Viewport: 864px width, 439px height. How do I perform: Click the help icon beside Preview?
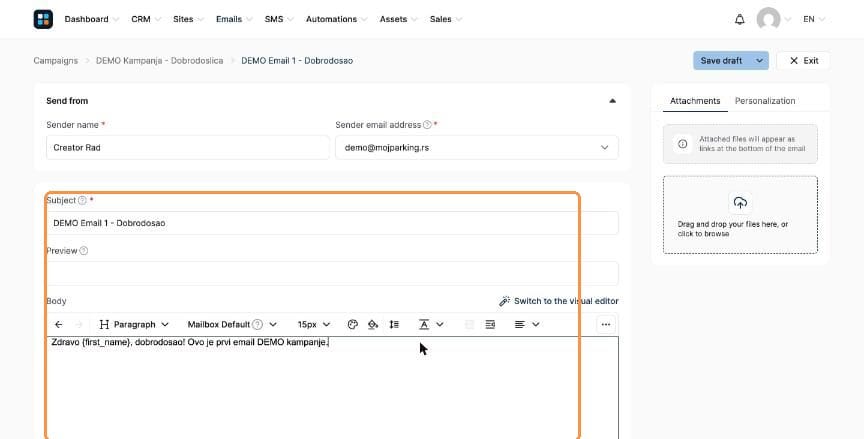click(x=84, y=251)
